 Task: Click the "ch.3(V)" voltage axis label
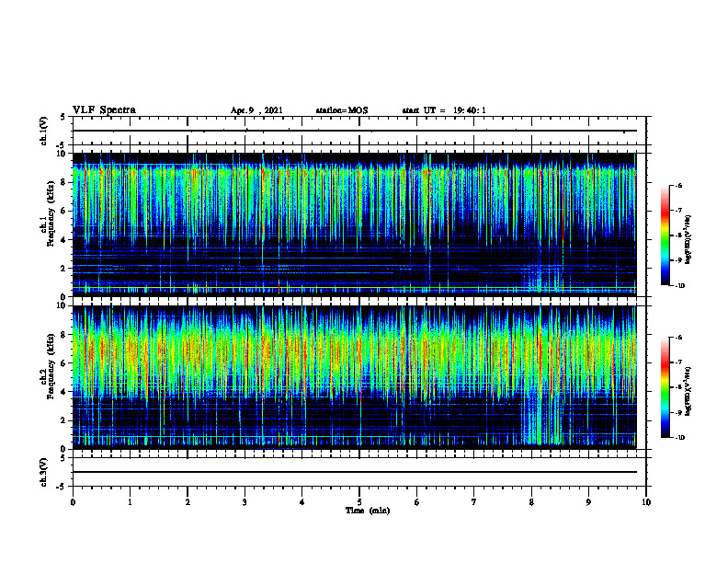click(43, 472)
